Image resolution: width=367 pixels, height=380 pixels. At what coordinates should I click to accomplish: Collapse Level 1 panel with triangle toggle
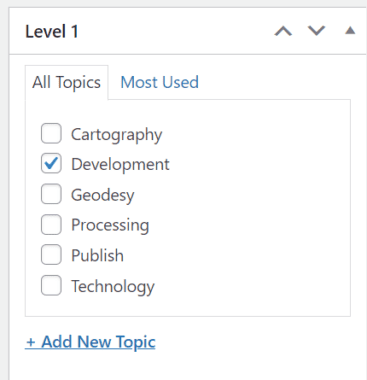click(x=350, y=31)
